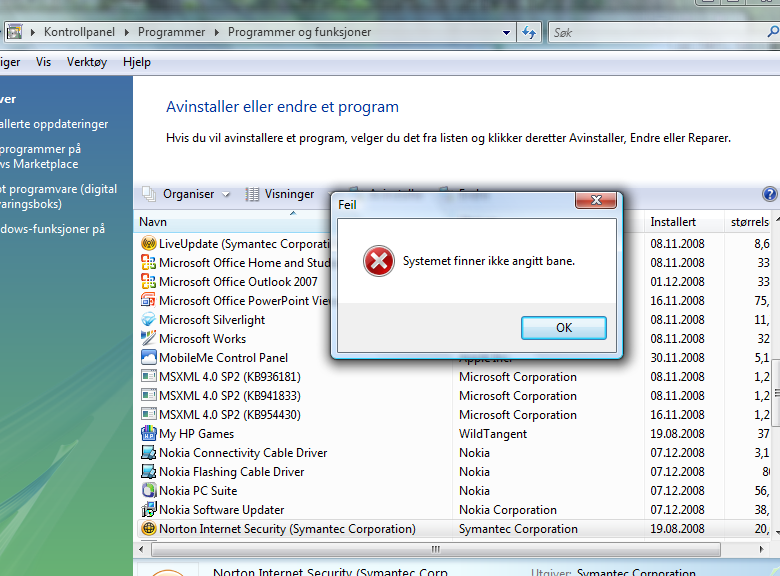Click the horizontal scrollbar thumb
This screenshot has height=576, width=780.
click(x=436, y=549)
